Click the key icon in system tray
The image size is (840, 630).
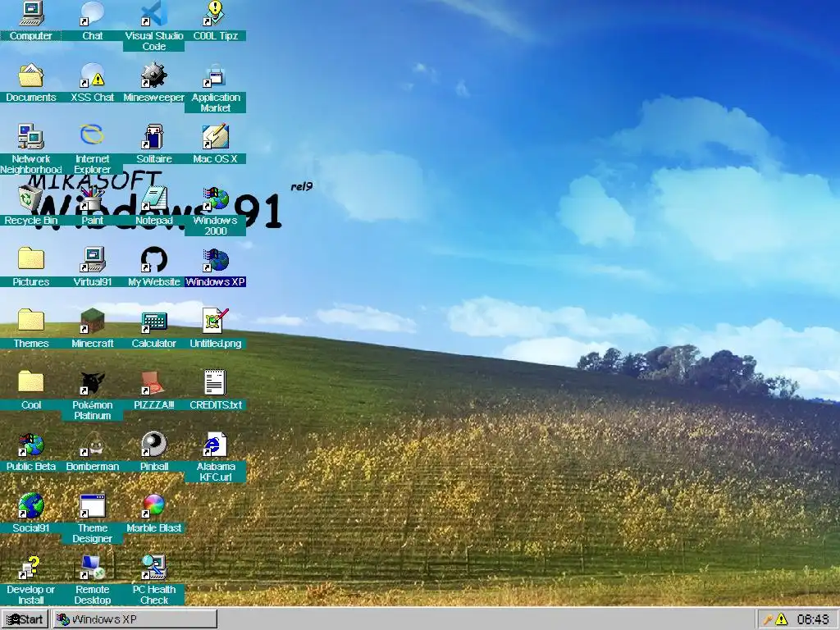pos(768,619)
